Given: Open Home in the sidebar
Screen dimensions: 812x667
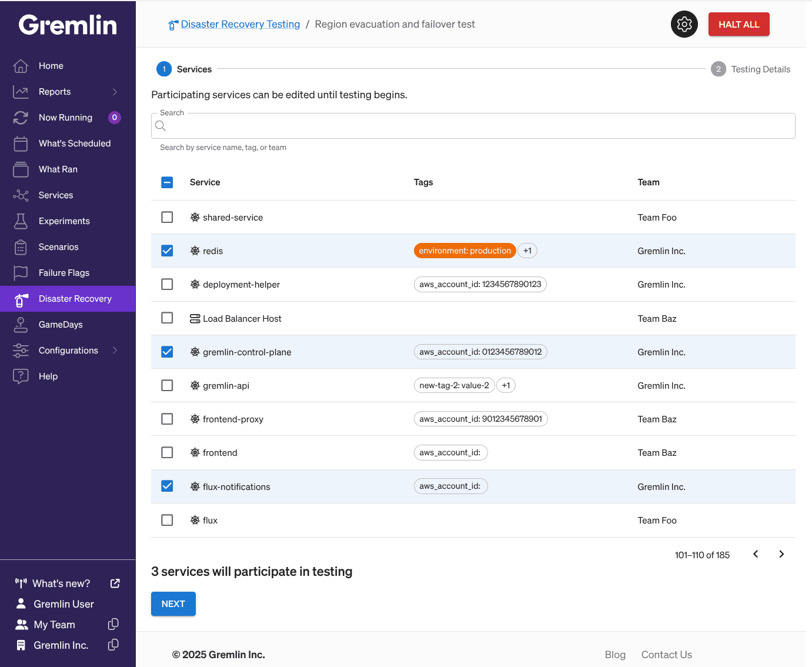Looking at the screenshot, I should 68,66.
